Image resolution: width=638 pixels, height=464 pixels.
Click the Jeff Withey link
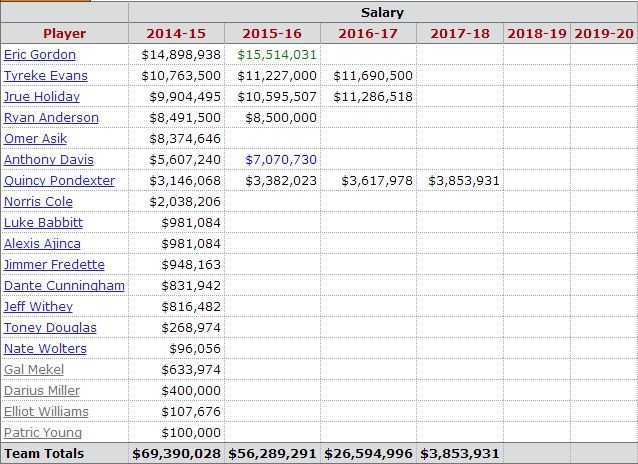(x=38, y=306)
